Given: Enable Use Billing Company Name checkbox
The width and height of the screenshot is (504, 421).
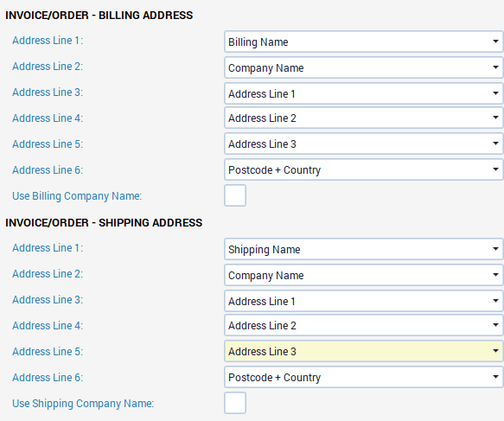Looking at the screenshot, I should click(x=235, y=195).
